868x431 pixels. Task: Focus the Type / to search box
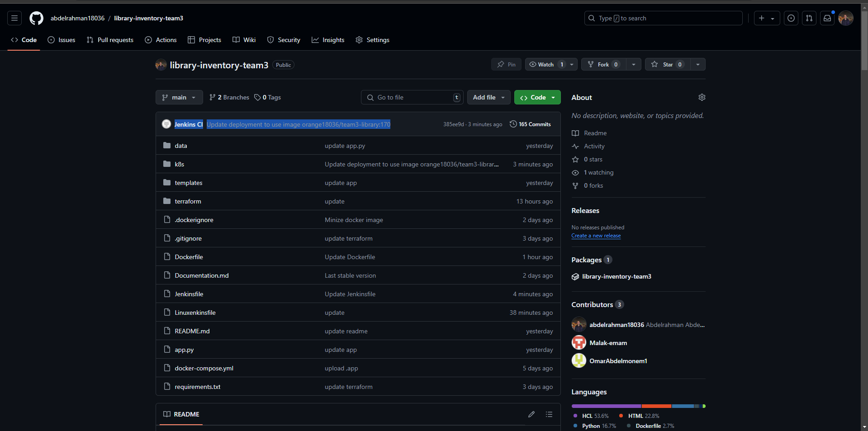click(x=664, y=18)
